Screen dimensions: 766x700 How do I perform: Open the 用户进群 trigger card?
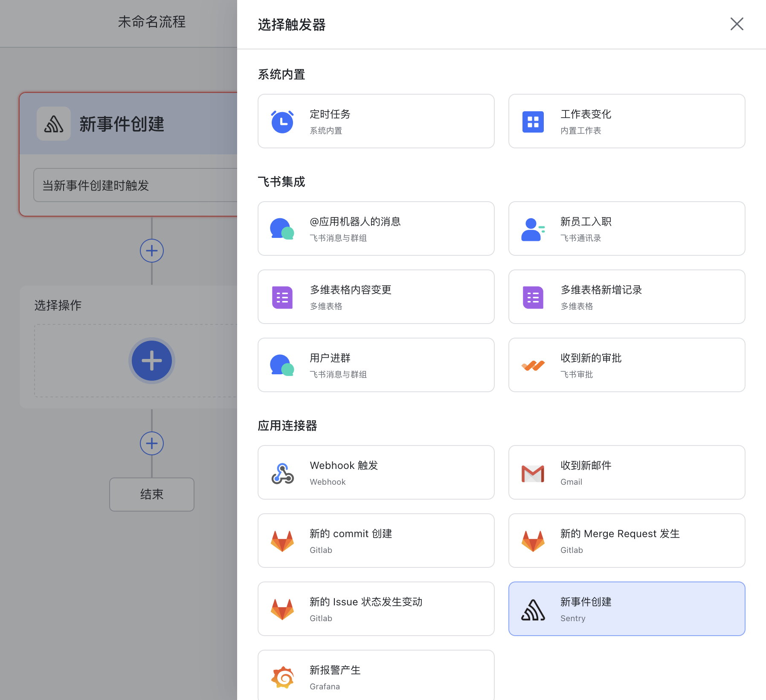(x=375, y=365)
